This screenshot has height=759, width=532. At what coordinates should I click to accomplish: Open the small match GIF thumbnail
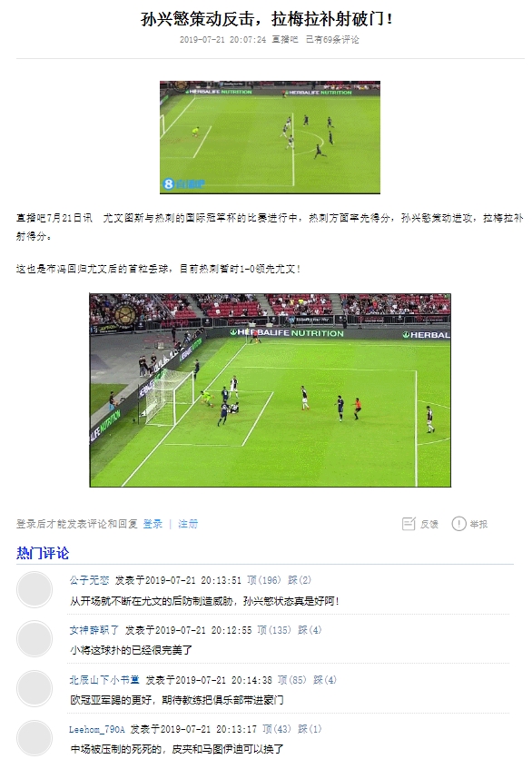pyautogui.click(x=271, y=137)
